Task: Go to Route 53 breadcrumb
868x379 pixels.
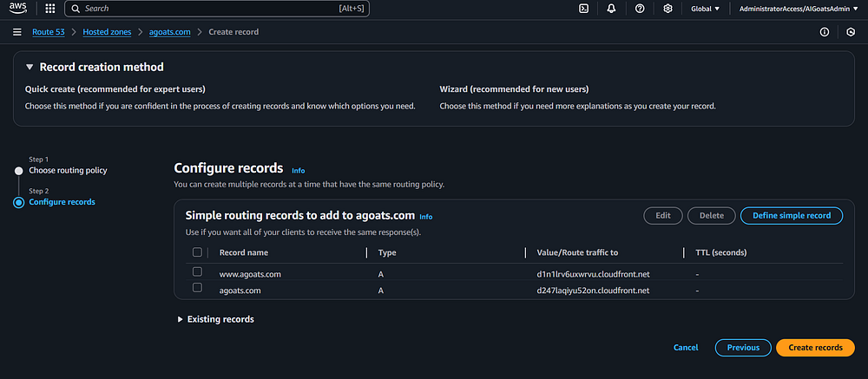Action: [54, 32]
